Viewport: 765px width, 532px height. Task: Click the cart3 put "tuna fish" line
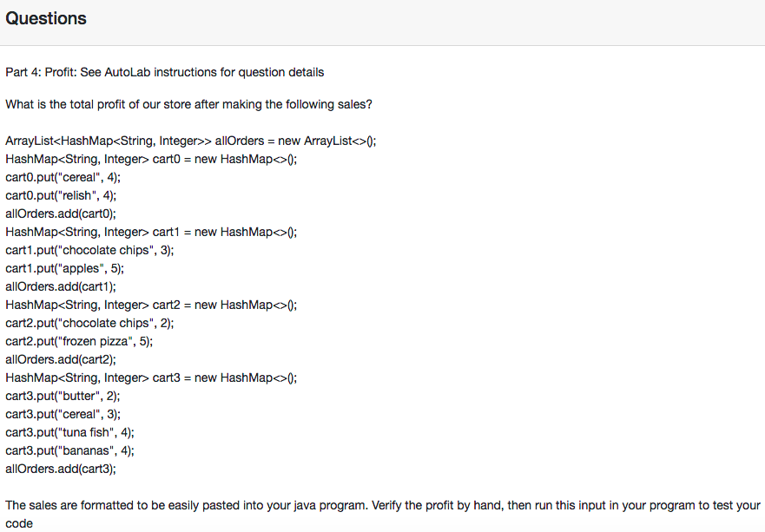(x=69, y=433)
